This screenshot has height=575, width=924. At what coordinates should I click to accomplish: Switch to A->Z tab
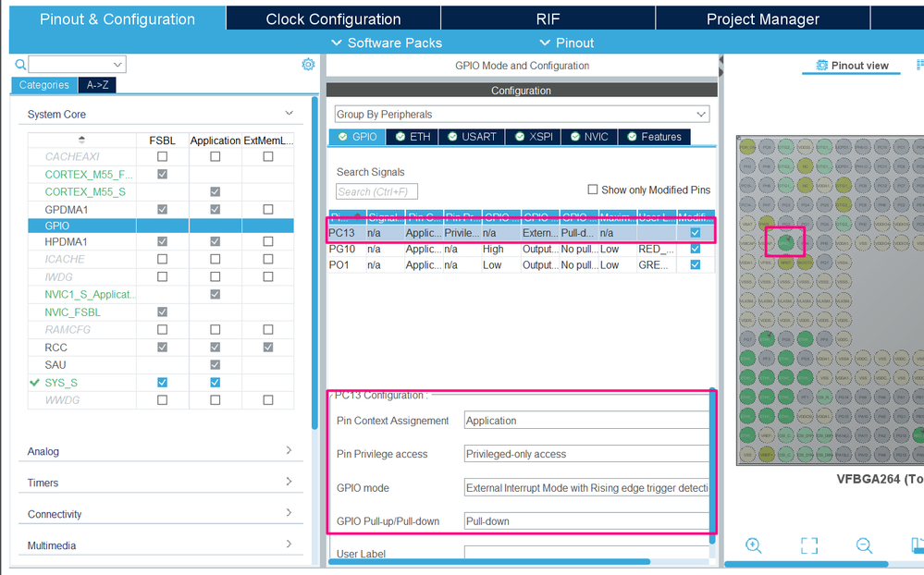point(97,85)
